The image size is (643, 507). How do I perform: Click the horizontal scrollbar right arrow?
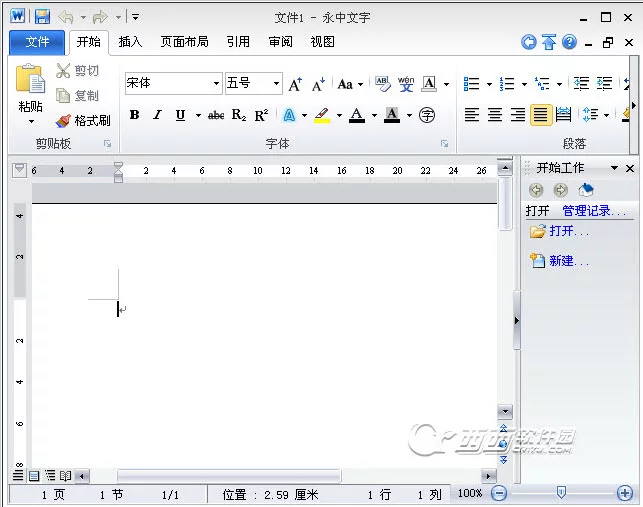tap(488, 476)
